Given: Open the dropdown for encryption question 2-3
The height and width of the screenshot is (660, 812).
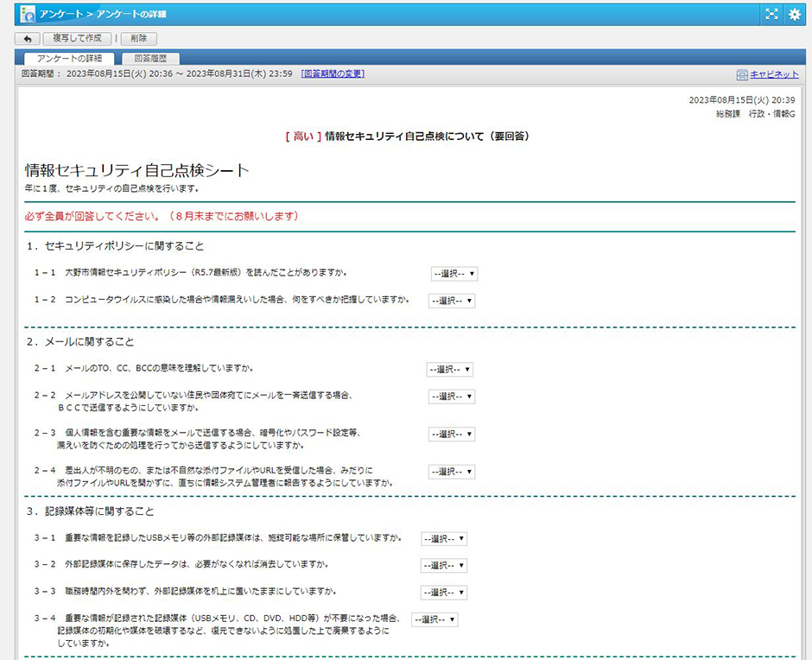Looking at the screenshot, I should point(452,434).
